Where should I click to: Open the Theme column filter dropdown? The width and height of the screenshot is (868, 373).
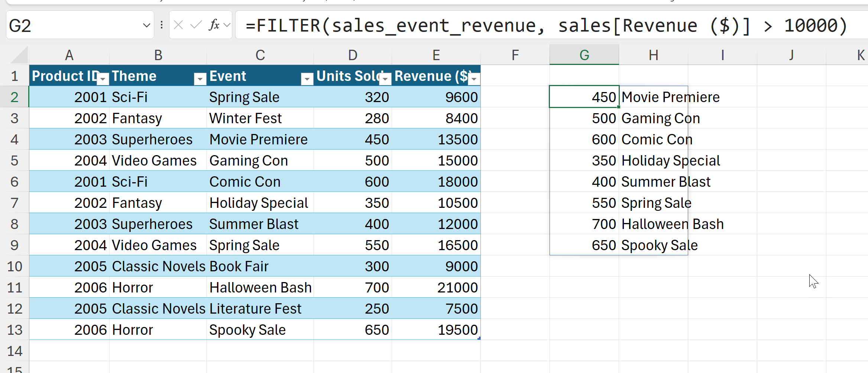[200, 78]
